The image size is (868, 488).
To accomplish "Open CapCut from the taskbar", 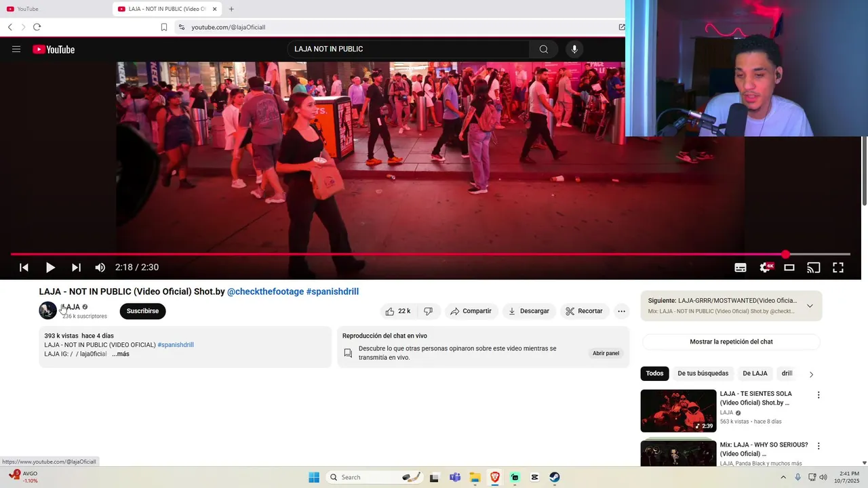I will pyautogui.click(x=535, y=477).
